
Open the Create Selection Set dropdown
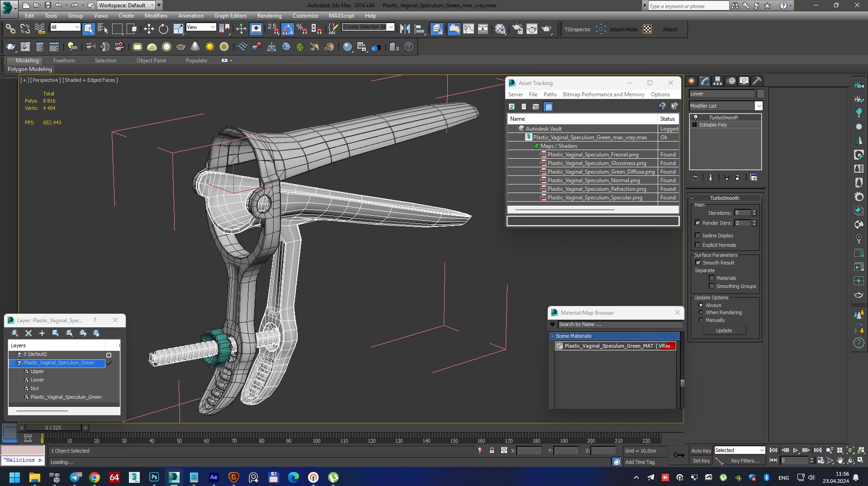[368, 27]
